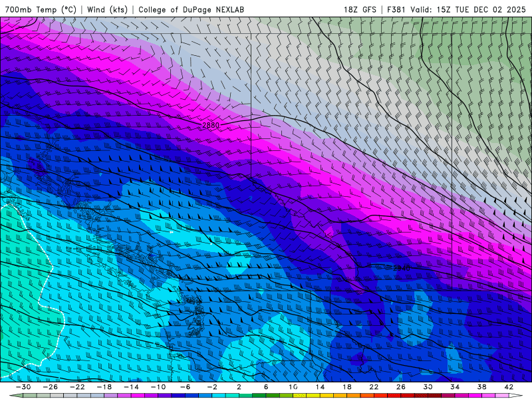The height and width of the screenshot is (399, 532).
Task: Click the '700mb Temp (°C)' title text
Action: pos(41,9)
